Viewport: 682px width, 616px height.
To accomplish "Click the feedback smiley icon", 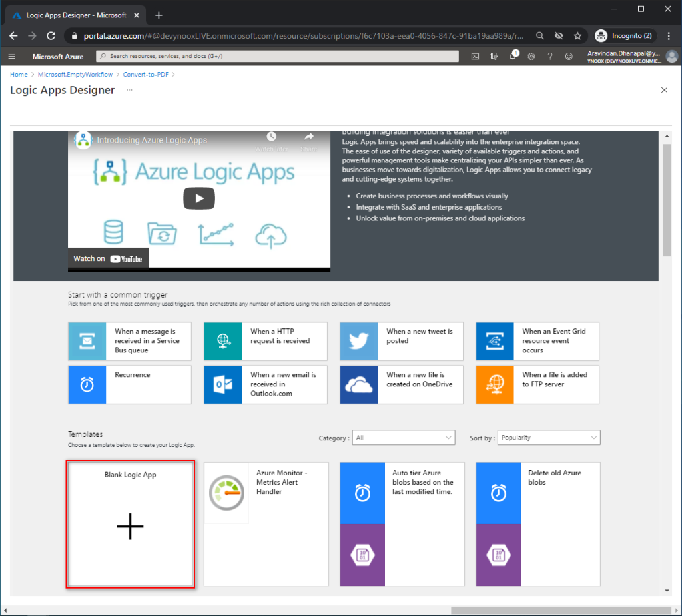I will pyautogui.click(x=569, y=57).
